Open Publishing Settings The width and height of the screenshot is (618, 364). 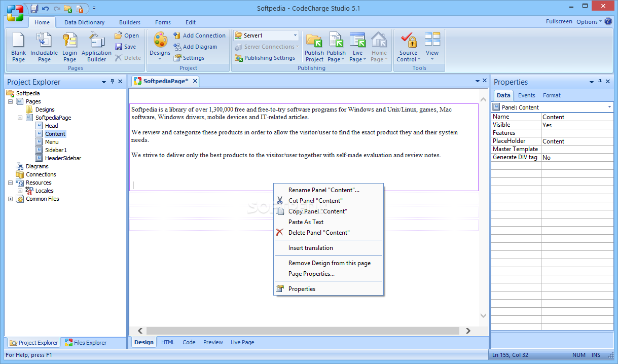pyautogui.click(x=265, y=58)
